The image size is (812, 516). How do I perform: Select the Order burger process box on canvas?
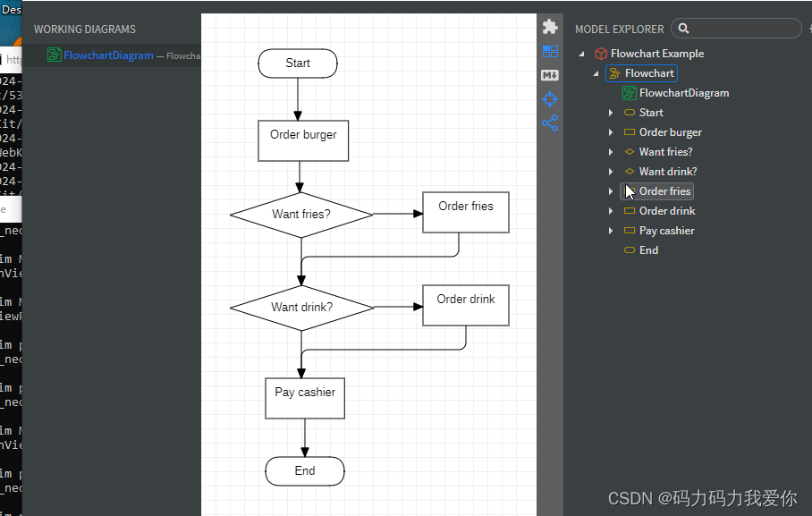coord(303,141)
